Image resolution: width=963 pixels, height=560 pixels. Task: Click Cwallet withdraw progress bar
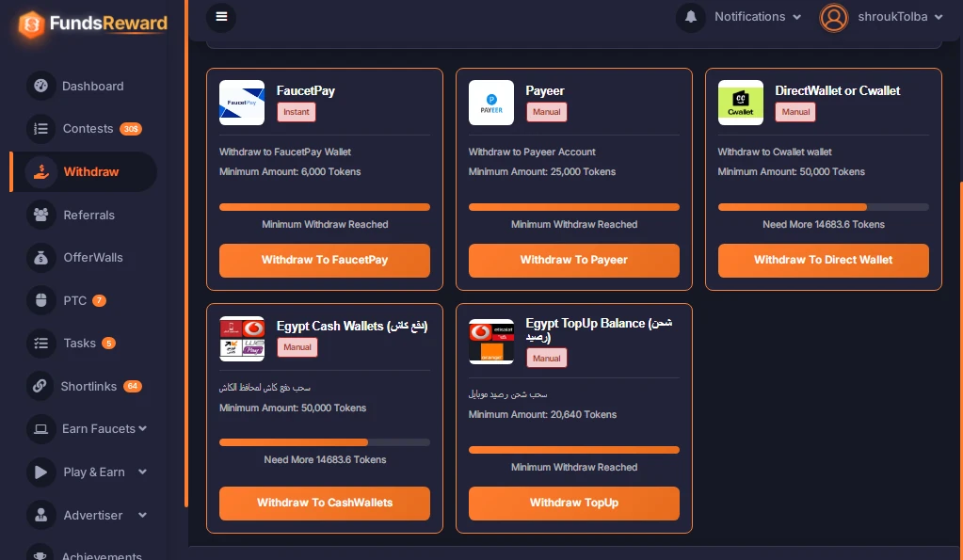click(823, 207)
